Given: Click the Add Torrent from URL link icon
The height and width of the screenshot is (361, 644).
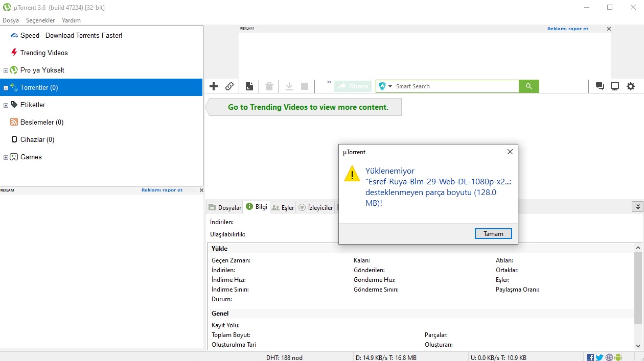Looking at the screenshot, I should point(229,86).
